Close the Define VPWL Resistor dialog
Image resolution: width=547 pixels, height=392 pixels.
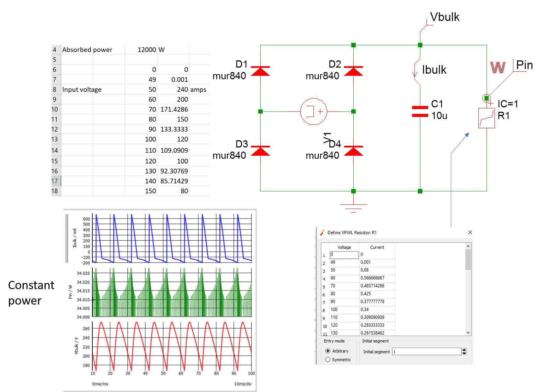pos(470,232)
